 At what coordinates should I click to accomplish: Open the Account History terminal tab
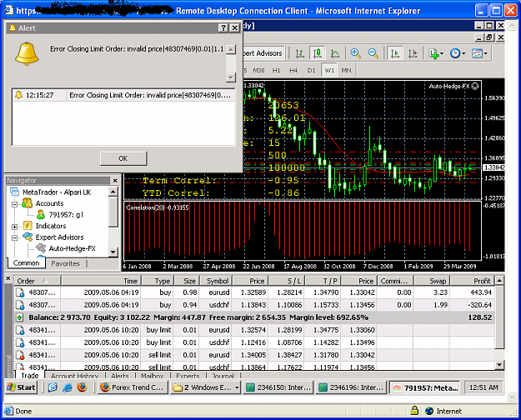[x=74, y=376]
